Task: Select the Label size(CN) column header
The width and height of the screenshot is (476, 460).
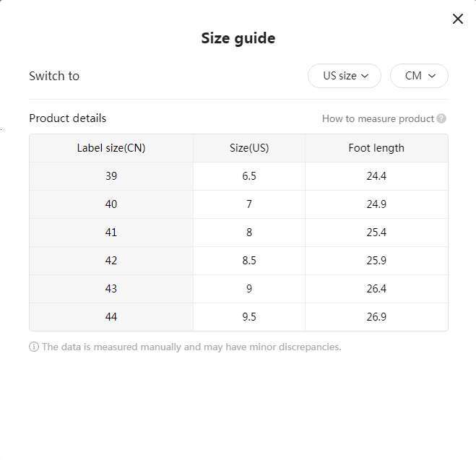Action: coord(111,148)
